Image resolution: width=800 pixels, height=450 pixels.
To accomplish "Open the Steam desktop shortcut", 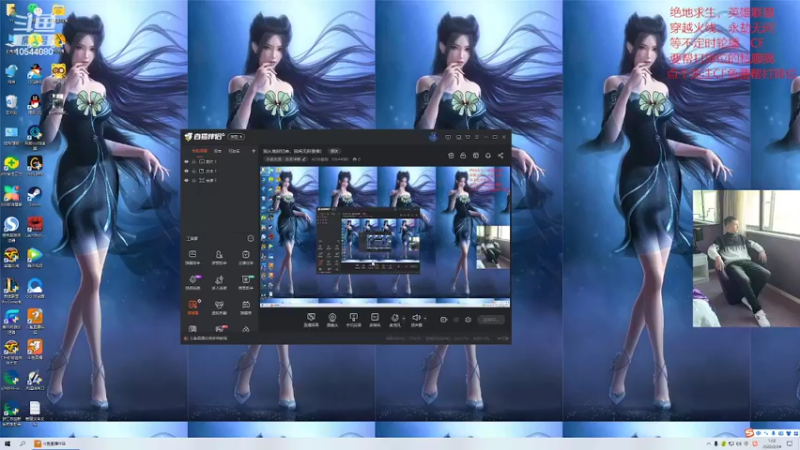I will pos(35,197).
